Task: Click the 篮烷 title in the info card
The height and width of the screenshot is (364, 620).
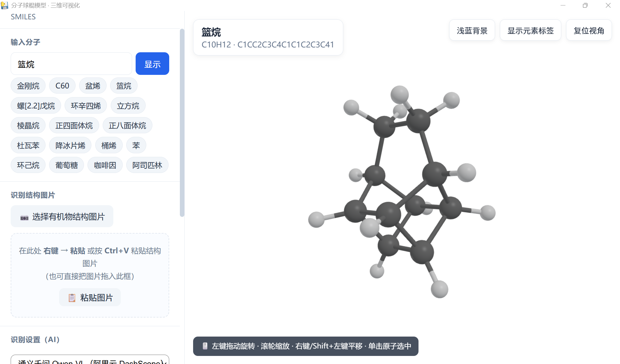Action: pos(211,32)
